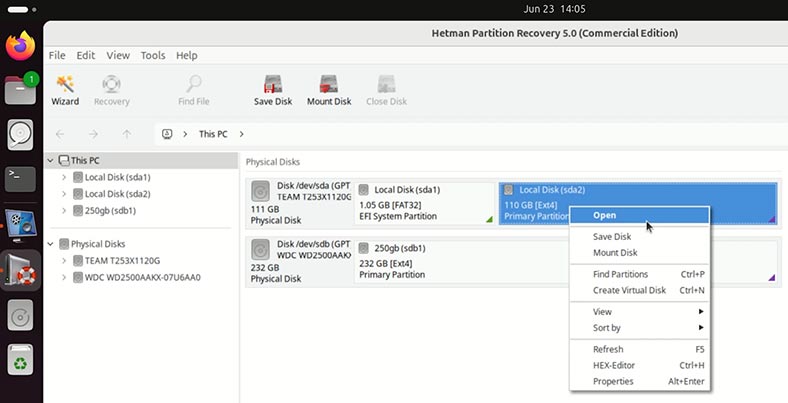Select Local Disk (sda2) in tree
The width and height of the screenshot is (788, 403).
(x=118, y=194)
